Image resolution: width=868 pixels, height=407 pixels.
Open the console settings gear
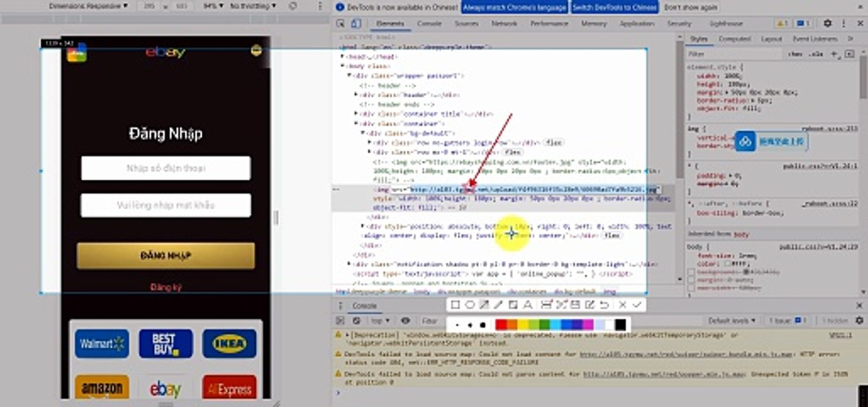pyautogui.click(x=858, y=321)
